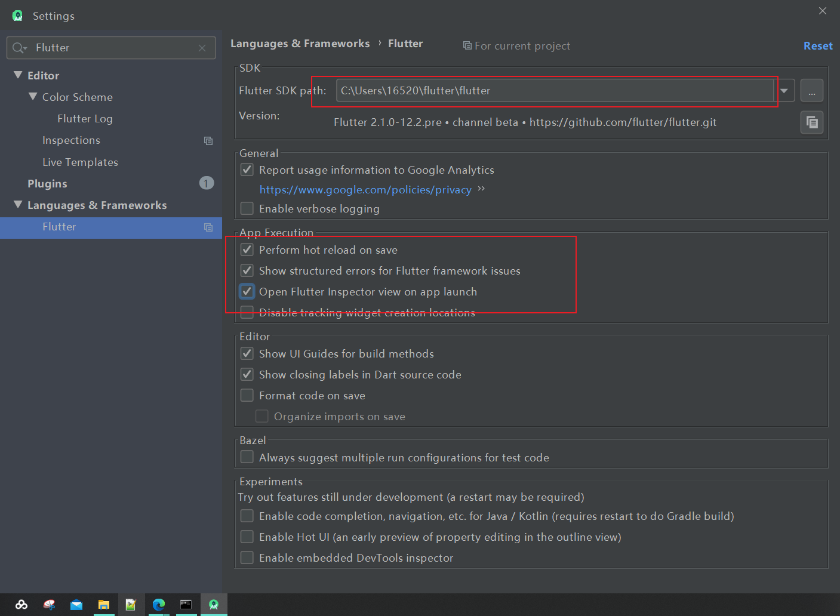Switch to Android Studio in the taskbar
The width and height of the screenshot is (840, 616).
pyautogui.click(x=213, y=605)
